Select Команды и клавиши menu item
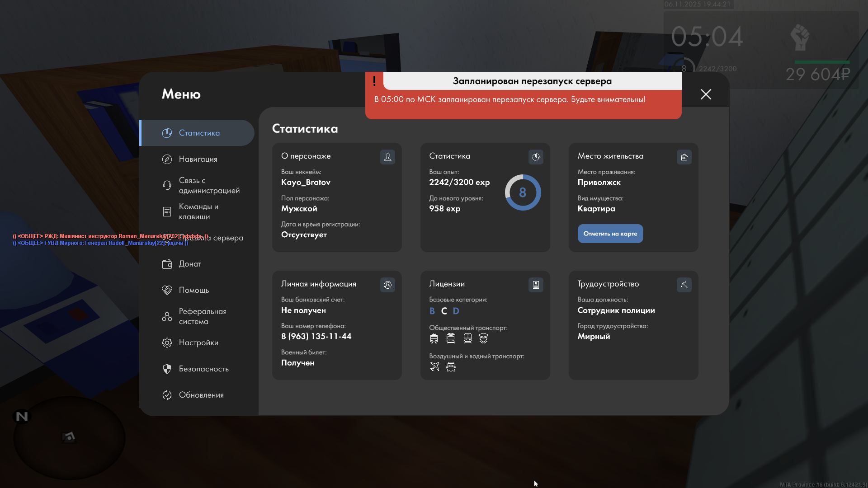The height and width of the screenshot is (488, 868). pos(198,211)
